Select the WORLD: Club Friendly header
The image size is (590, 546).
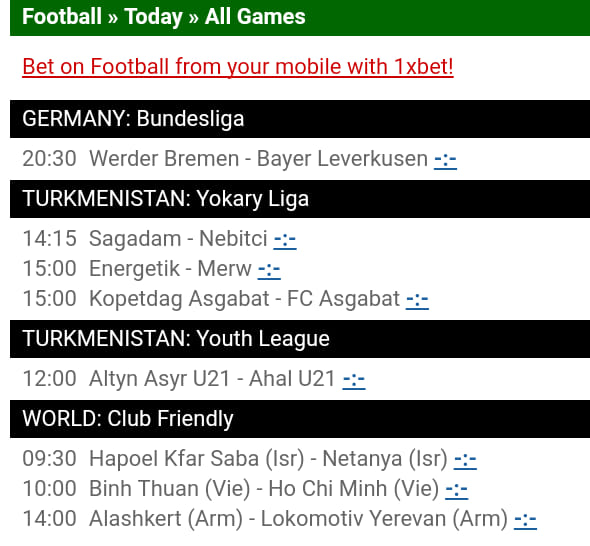tap(300, 419)
